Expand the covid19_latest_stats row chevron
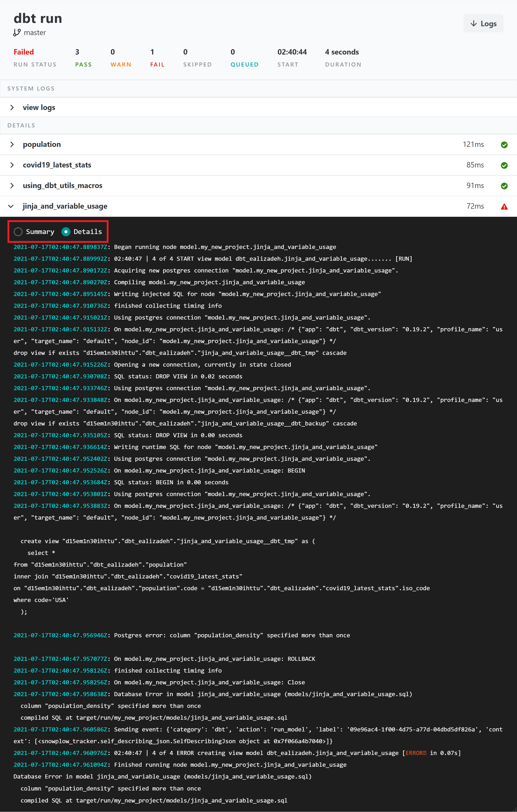Viewport: 517px width, 812px height. tap(12, 165)
